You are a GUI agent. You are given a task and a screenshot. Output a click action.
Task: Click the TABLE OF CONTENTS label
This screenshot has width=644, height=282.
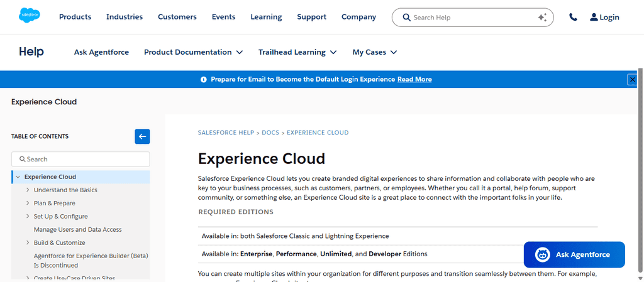pos(40,136)
